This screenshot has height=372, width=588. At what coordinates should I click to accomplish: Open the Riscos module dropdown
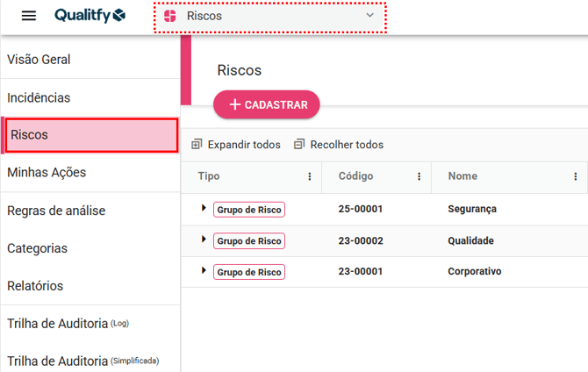tap(369, 16)
